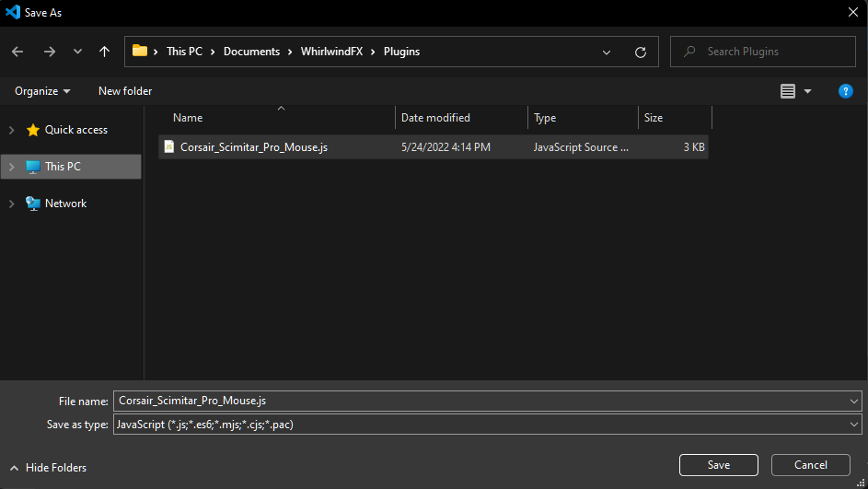Select This PC in navigation pane
The height and width of the screenshot is (489, 868).
pyautogui.click(x=63, y=167)
